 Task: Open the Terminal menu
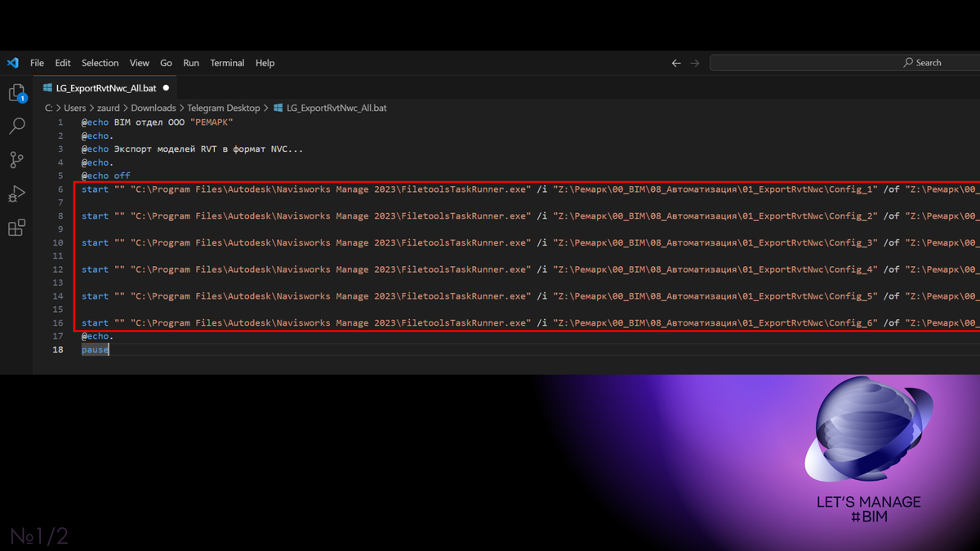[227, 63]
